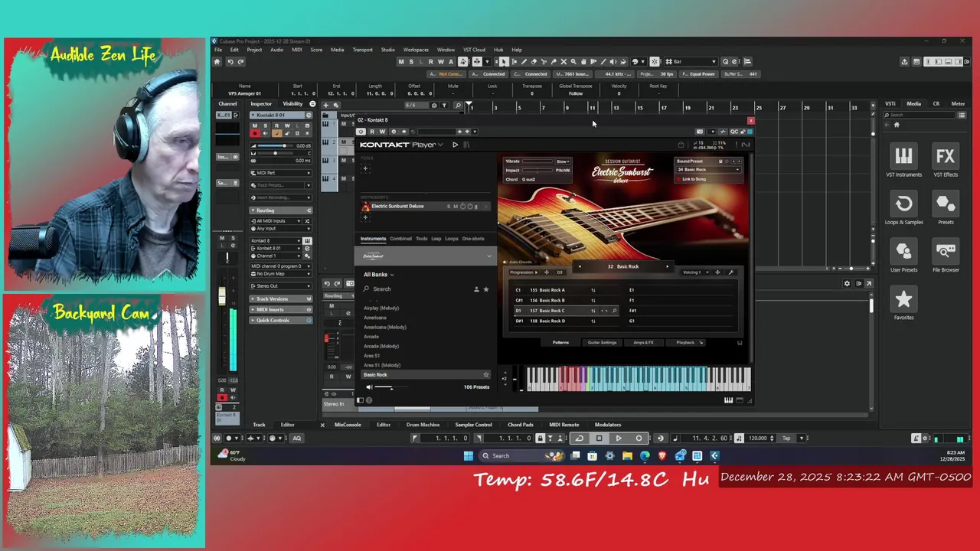Select next pattern arrow beside 32 Basic Rock
Viewport: 980px width, 551px height.
click(x=667, y=266)
